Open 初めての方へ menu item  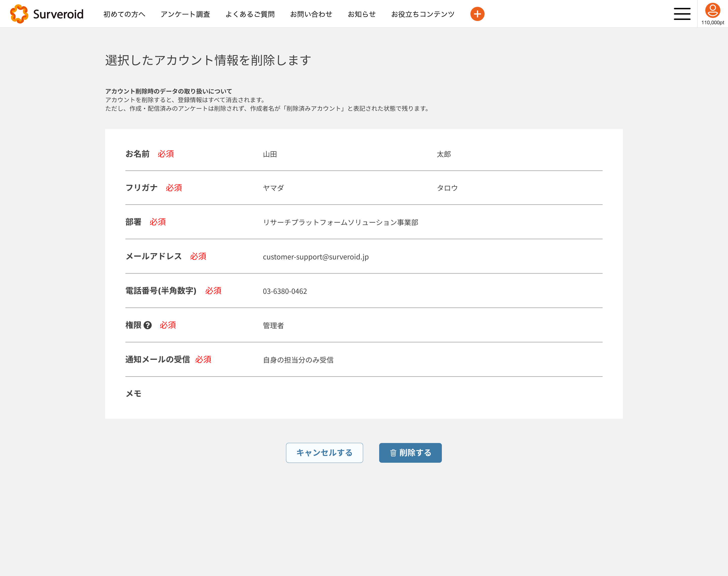pyautogui.click(x=124, y=14)
